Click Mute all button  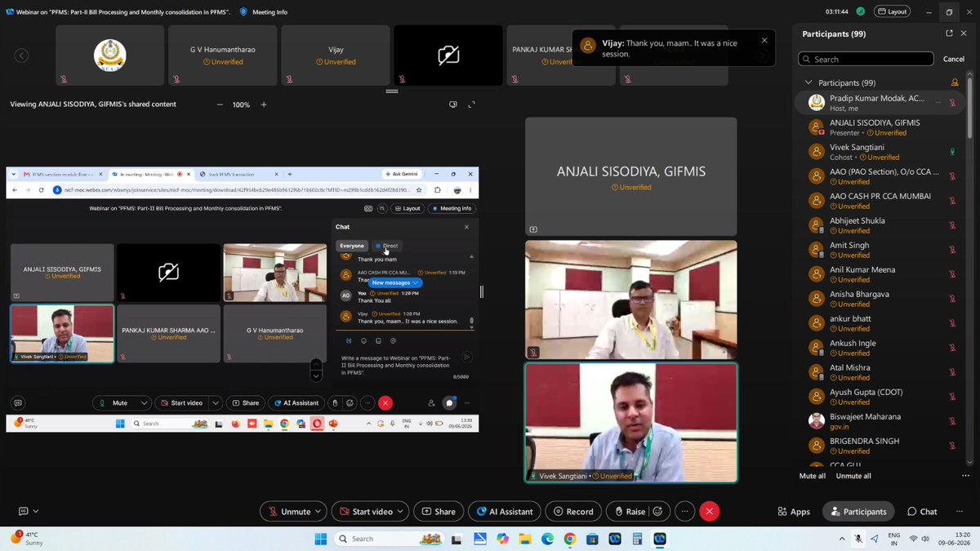click(812, 476)
